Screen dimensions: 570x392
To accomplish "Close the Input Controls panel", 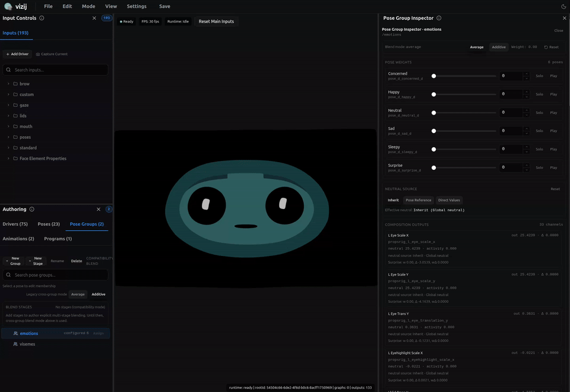I will [x=94, y=18].
